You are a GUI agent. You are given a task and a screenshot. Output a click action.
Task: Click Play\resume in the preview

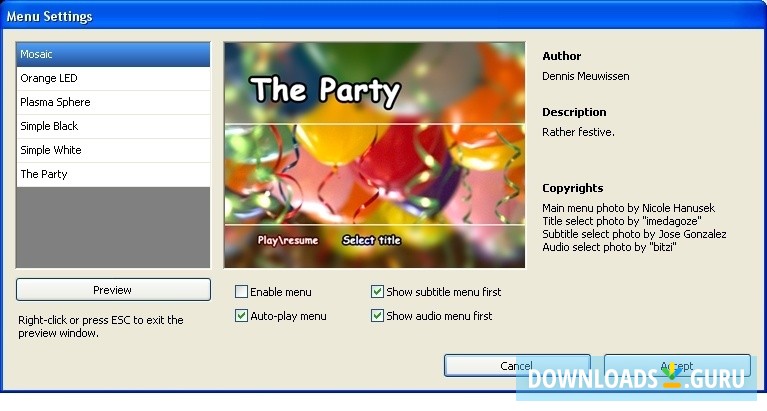(x=288, y=240)
